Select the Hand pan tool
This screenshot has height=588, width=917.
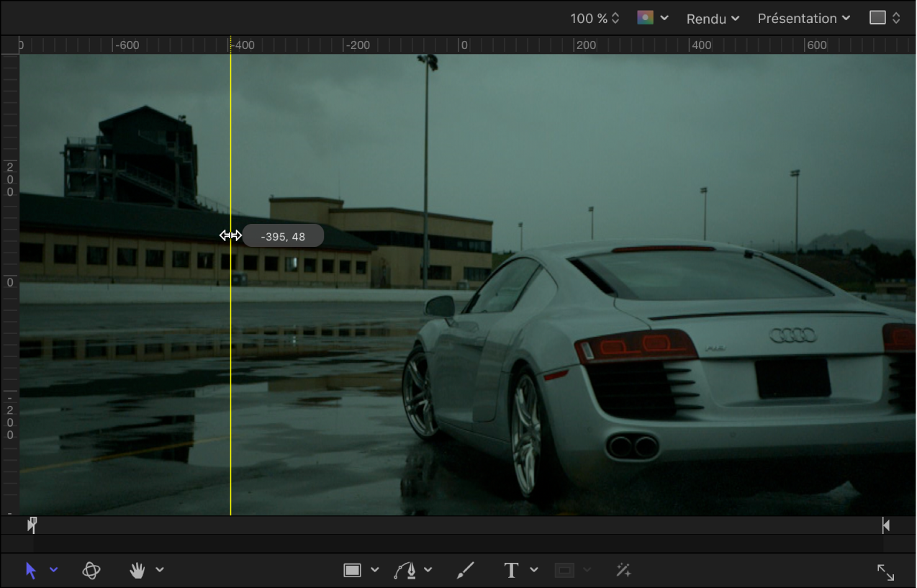137,571
